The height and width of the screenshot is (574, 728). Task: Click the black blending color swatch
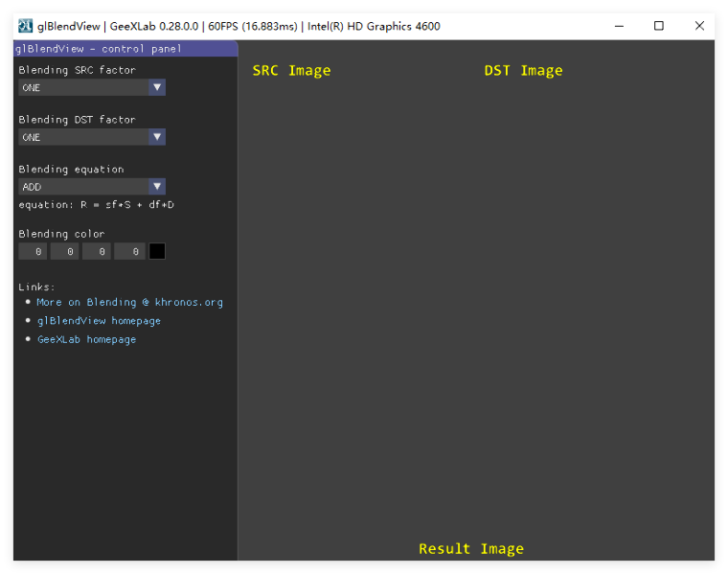157,251
